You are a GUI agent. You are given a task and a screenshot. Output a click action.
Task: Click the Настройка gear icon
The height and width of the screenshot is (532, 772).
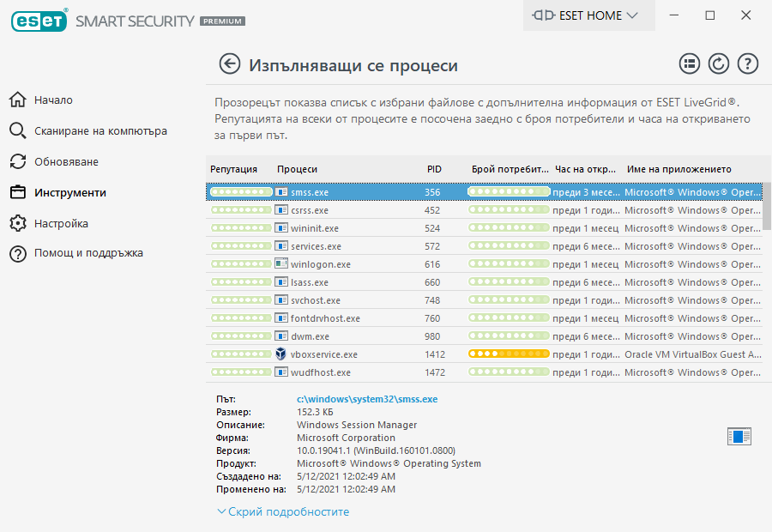coord(18,223)
